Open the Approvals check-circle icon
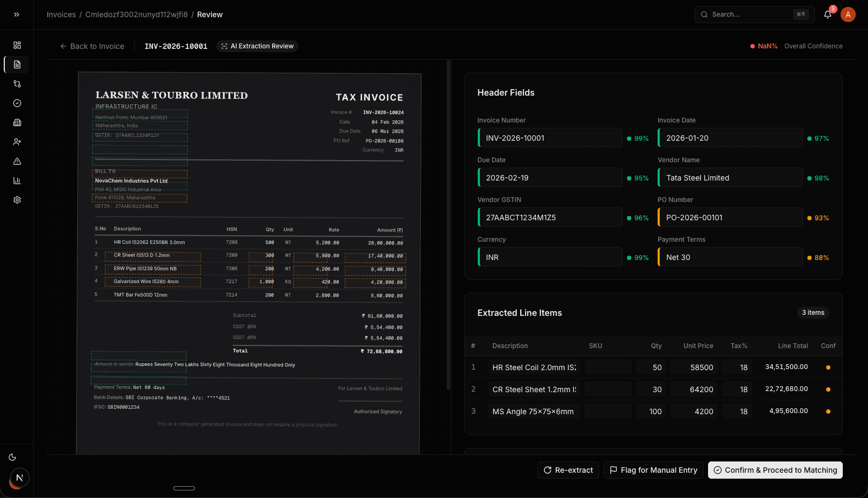The width and height of the screenshot is (868, 498). click(x=17, y=103)
